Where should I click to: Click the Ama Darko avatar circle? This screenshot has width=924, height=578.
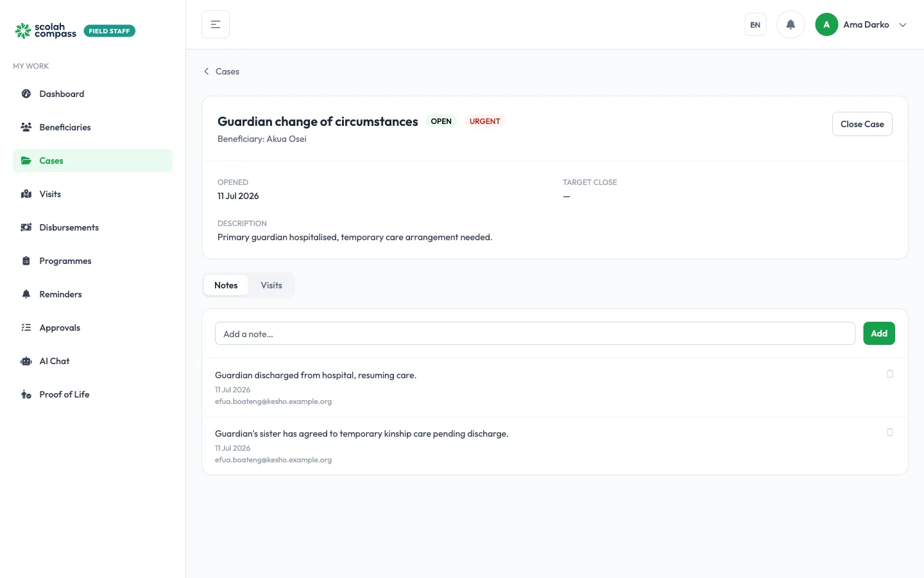point(826,24)
